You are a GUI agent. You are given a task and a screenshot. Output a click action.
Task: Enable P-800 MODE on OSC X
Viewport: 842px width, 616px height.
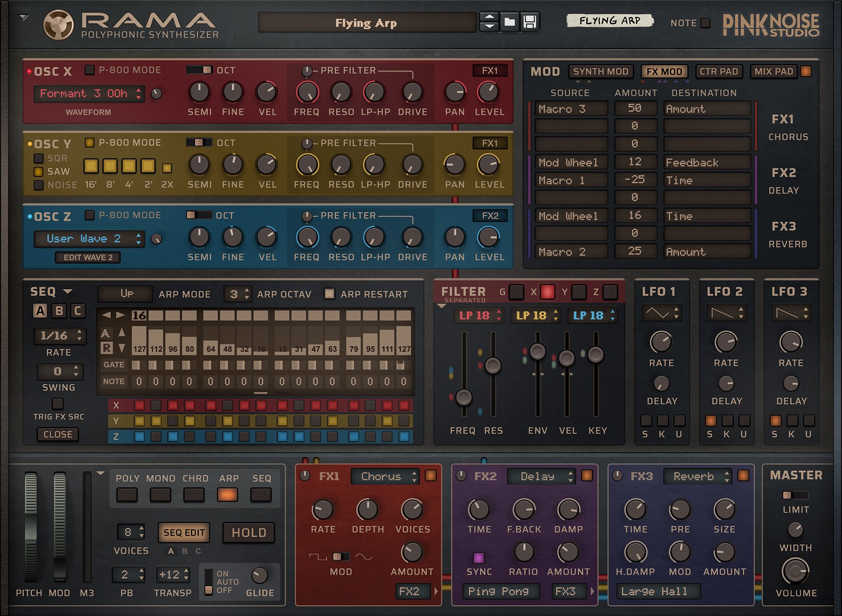click(89, 70)
